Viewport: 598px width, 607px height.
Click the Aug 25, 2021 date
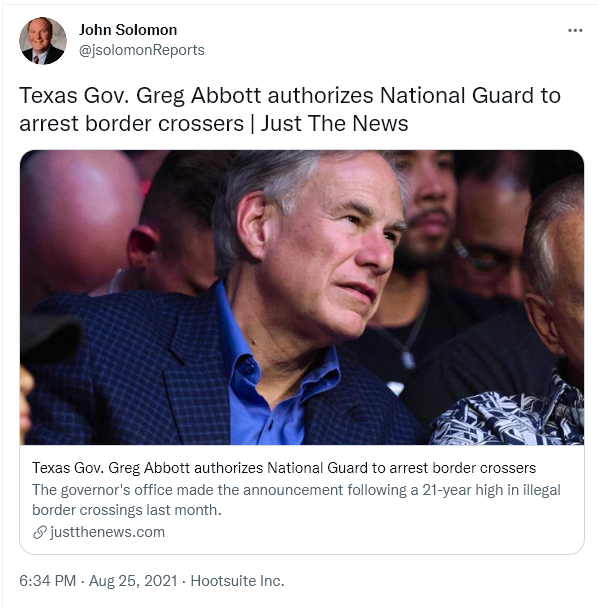(133, 581)
